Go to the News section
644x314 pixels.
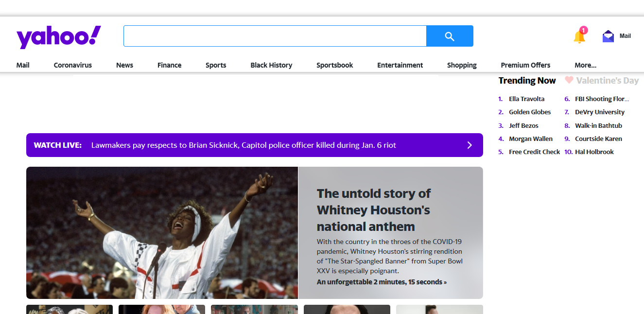pyautogui.click(x=124, y=65)
